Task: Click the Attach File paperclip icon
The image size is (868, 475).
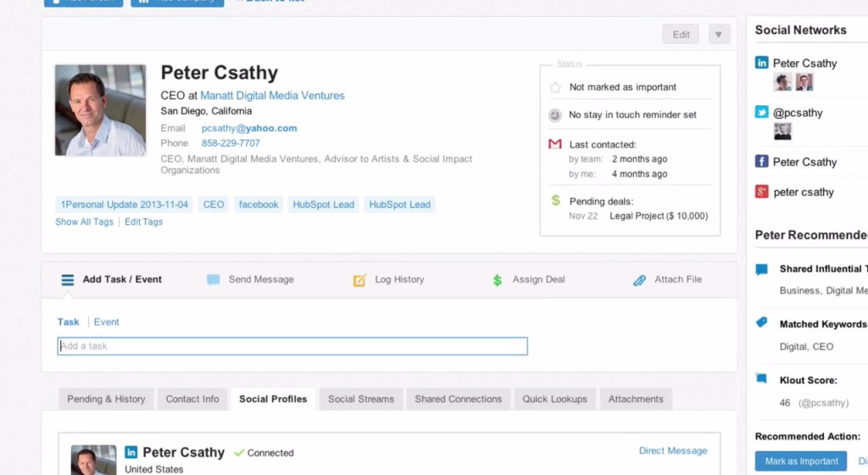Action: pos(640,280)
